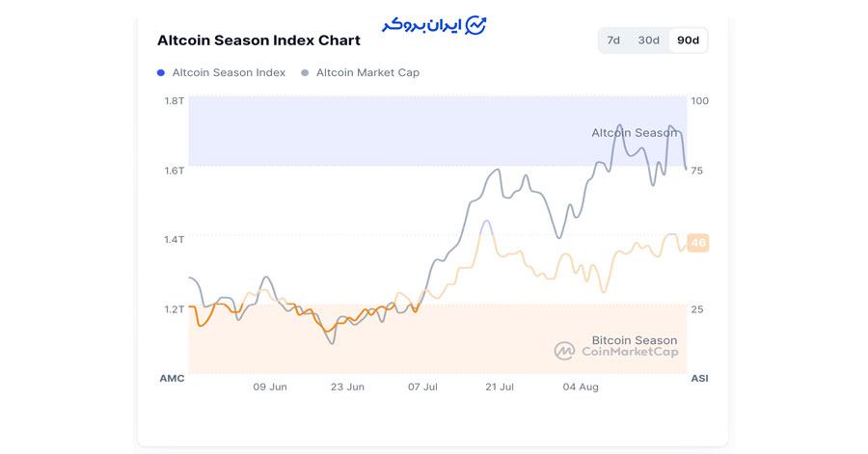Viewport: 868px width, 454px height.
Task: Open the CoinMarketCap watermark text link
Action: tap(630, 352)
